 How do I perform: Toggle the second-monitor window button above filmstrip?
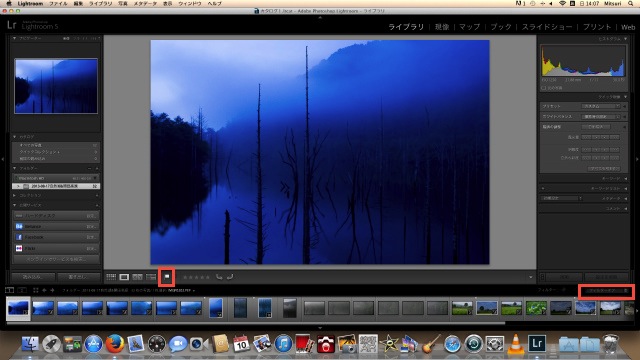click(22, 290)
